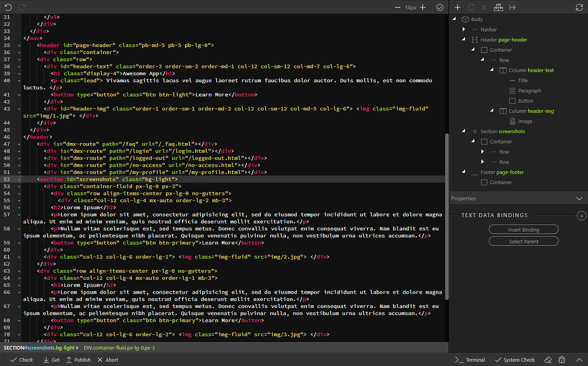Click the duplicate element icon above the DOM tree
This screenshot has width=588, height=366.
point(471,7)
